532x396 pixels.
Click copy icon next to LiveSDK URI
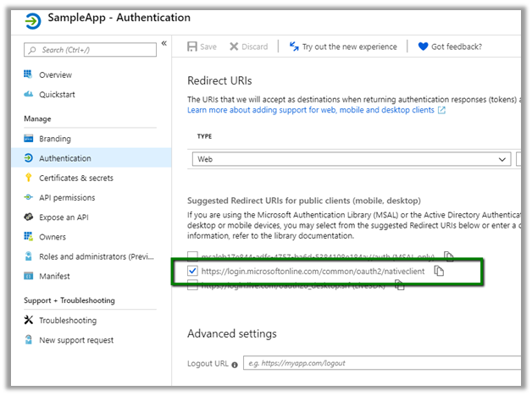pos(400,285)
